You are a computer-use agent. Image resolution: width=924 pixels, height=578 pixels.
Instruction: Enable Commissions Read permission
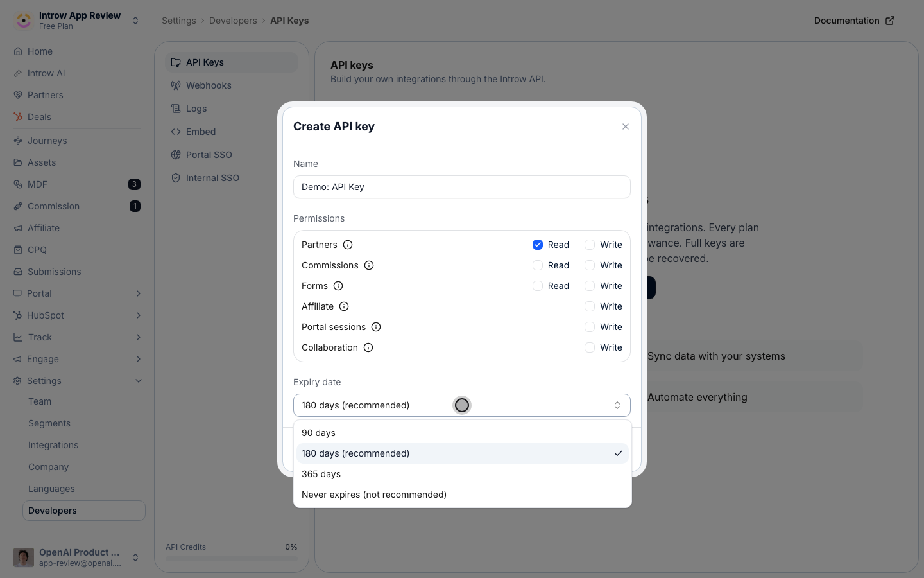[538, 265]
